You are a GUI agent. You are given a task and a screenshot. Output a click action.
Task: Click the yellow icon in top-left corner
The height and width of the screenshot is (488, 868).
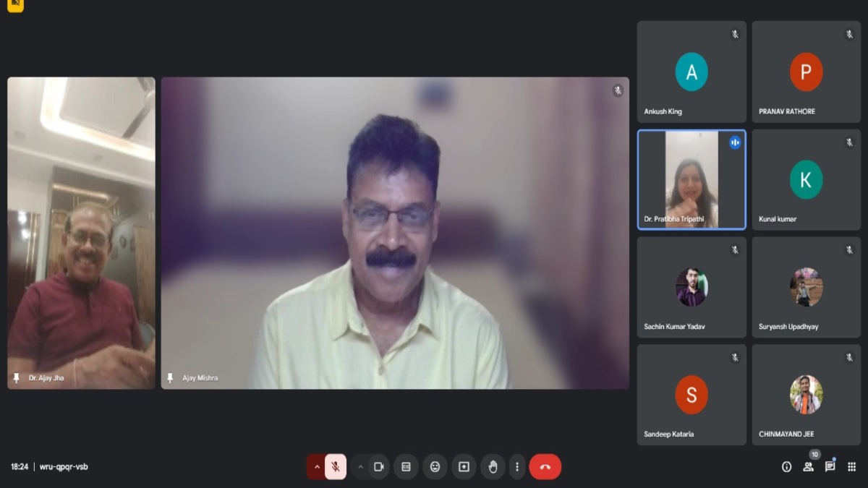coord(15,5)
